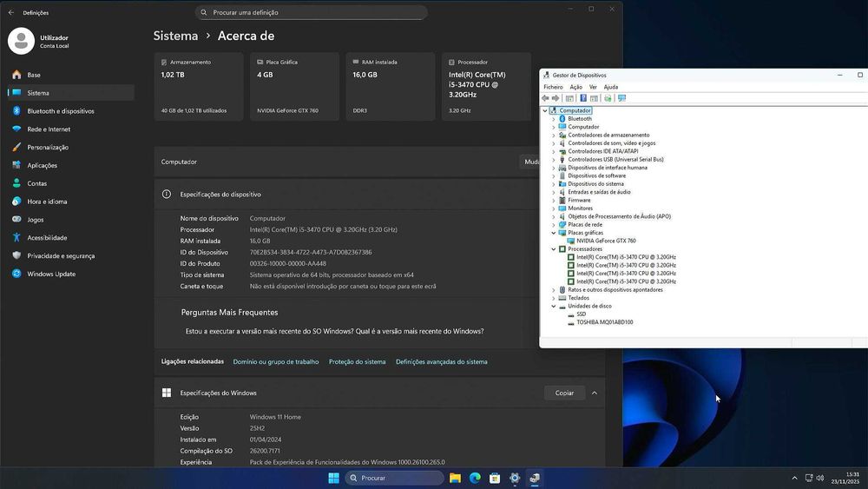This screenshot has width=868, height=489.
Task: Click the forward arrow in Device Manager toolbar
Action: click(x=556, y=98)
